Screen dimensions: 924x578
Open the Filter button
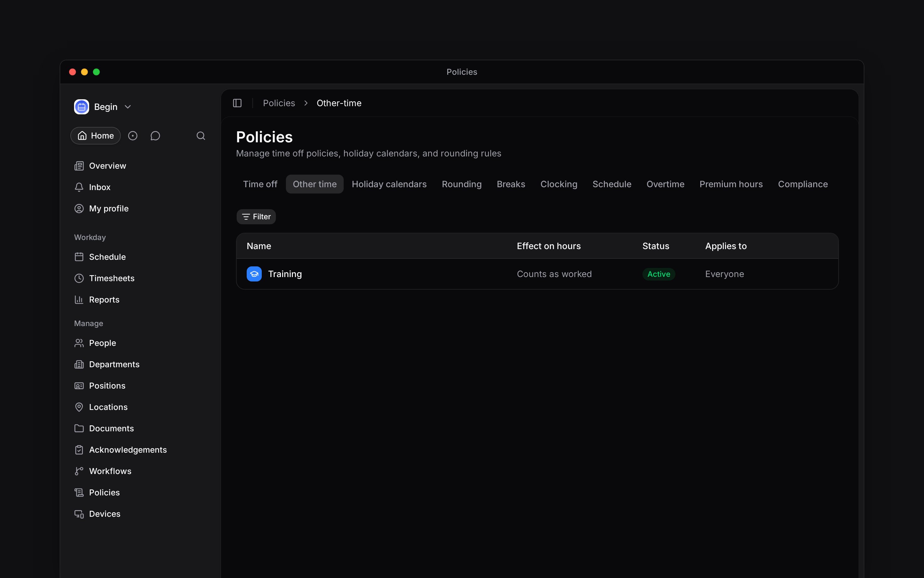(256, 217)
